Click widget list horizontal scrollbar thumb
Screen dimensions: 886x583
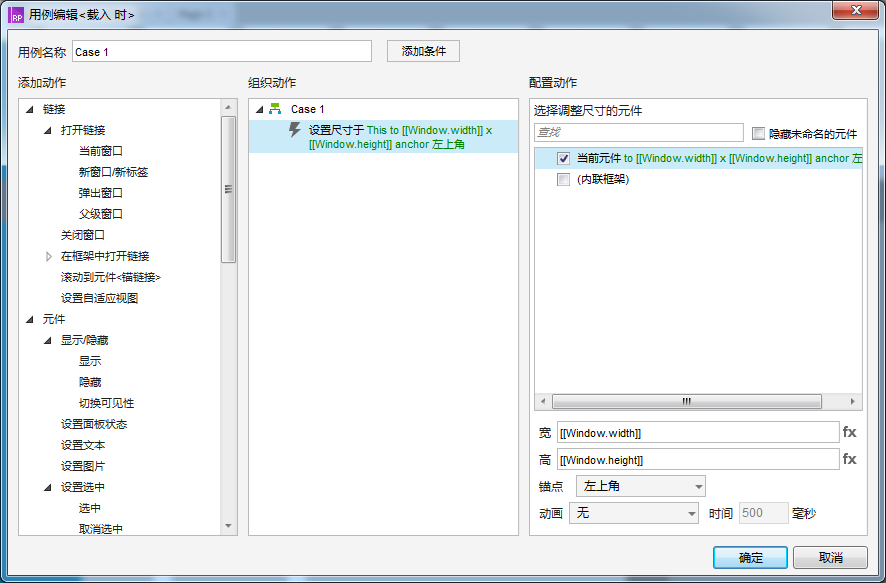pyautogui.click(x=687, y=401)
